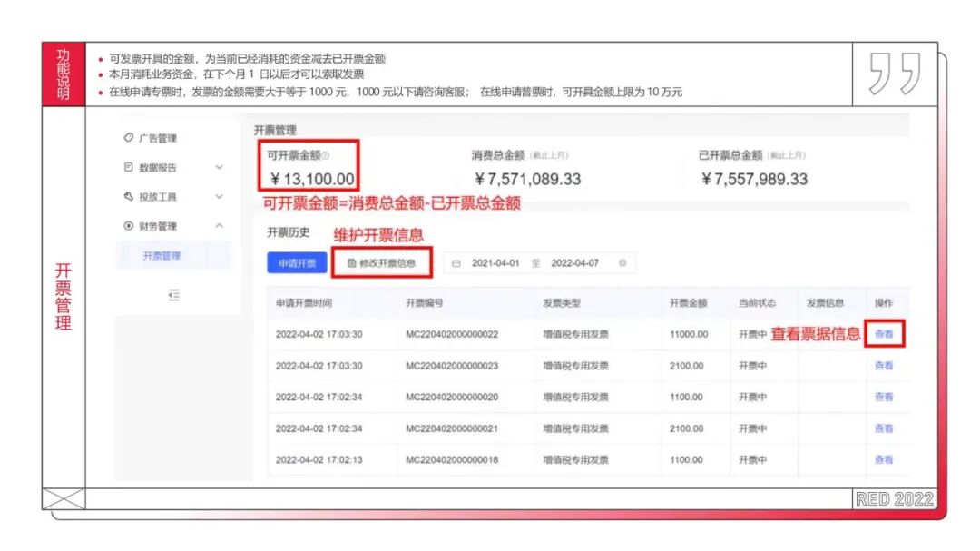Click the ¥13,100.00 invoiceable amount
Image resolution: width=980 pixels, height=551 pixels.
312,180
